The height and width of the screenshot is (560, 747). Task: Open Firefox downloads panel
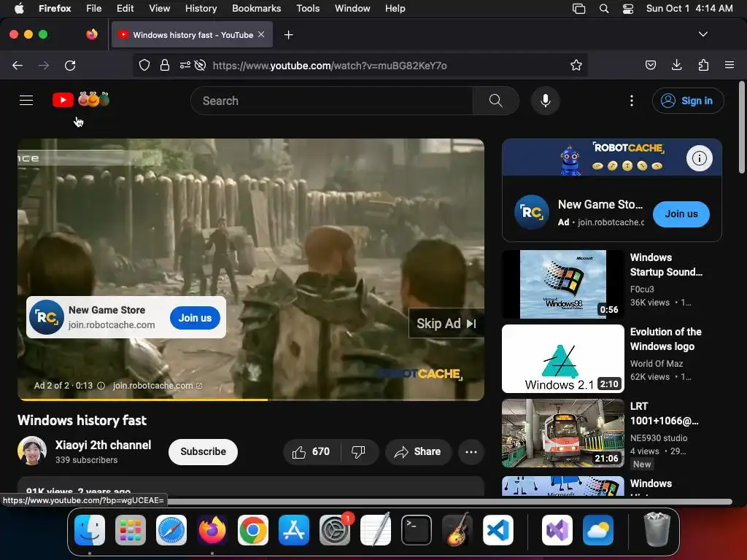(676, 65)
